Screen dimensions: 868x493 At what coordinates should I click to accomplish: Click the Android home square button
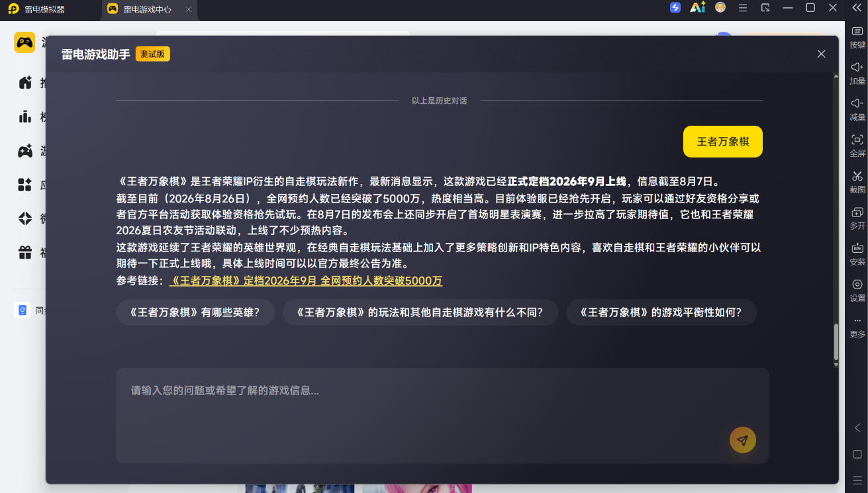tap(857, 454)
